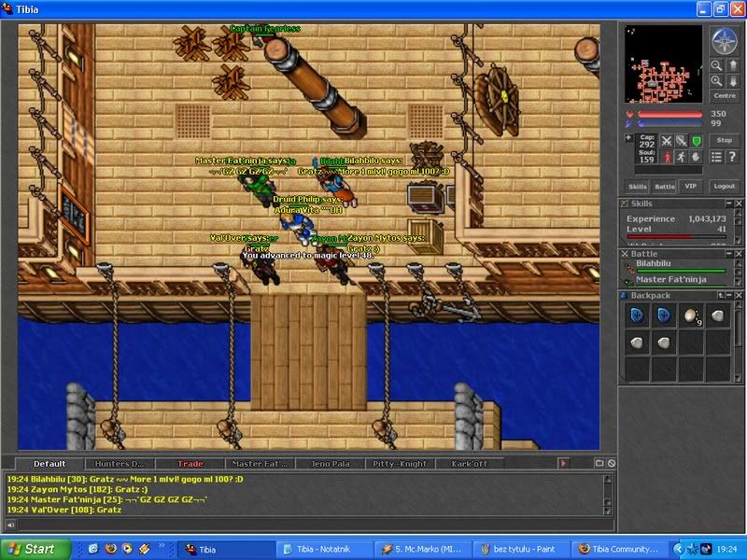This screenshot has width=747, height=560.
Task: Open help via question mark icon
Action: pyautogui.click(x=733, y=157)
